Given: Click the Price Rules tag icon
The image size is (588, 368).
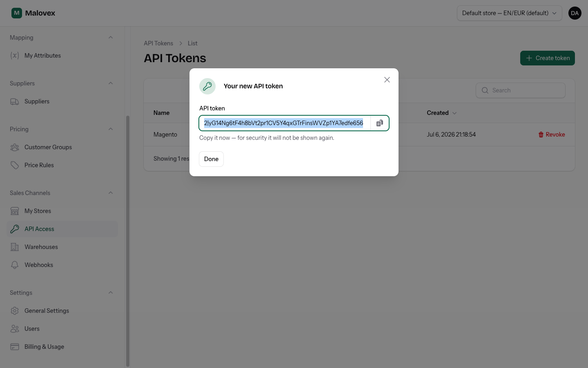Looking at the screenshot, I should (x=15, y=165).
